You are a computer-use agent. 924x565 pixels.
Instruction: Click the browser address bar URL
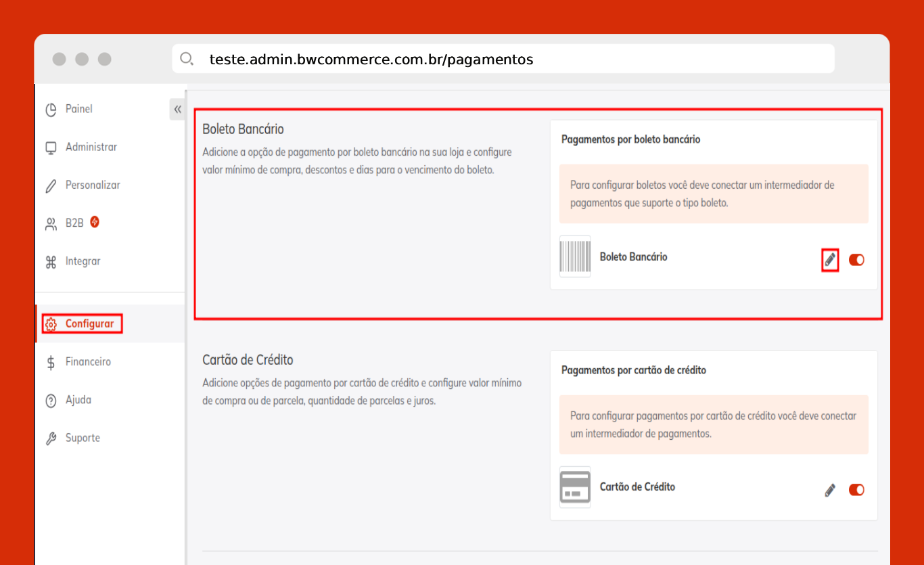pos(371,60)
